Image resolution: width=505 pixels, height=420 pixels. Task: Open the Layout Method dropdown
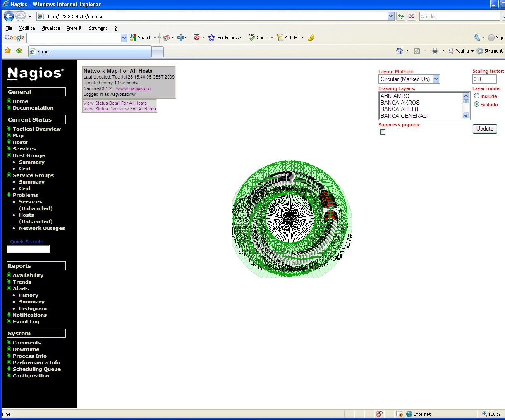click(436, 79)
